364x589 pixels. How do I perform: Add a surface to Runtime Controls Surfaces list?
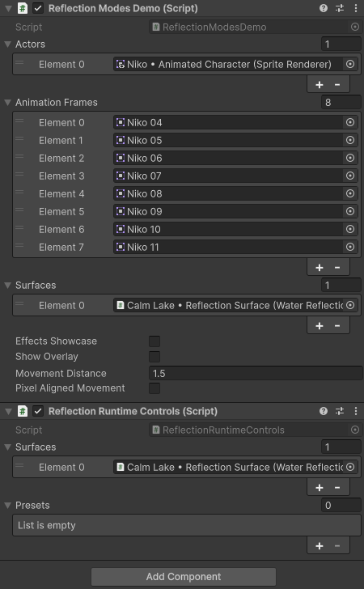320,487
